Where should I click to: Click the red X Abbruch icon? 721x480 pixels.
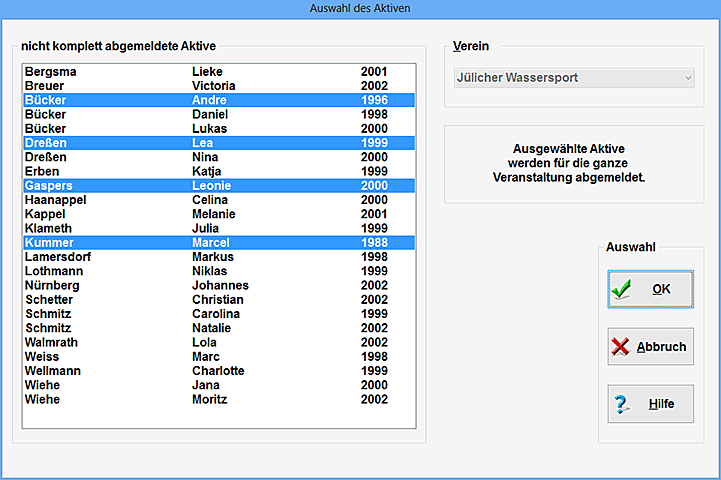point(623,347)
